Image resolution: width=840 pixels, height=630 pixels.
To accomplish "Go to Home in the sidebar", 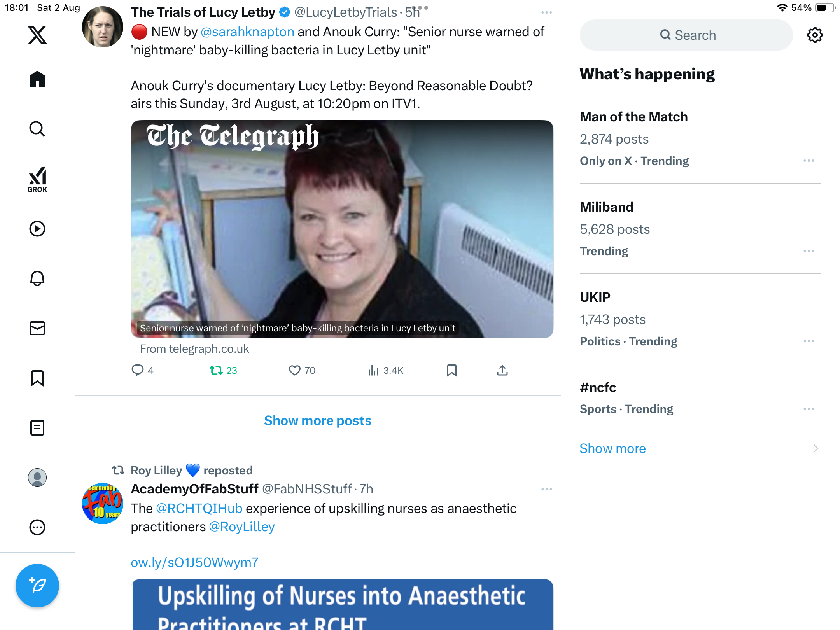I will click(x=37, y=79).
